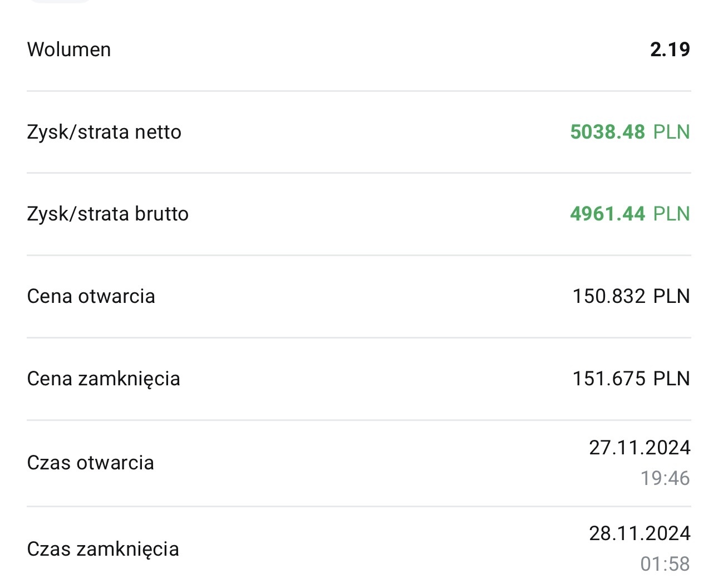
Task: Click PLN currency beside net profit
Action: pyautogui.click(x=671, y=132)
